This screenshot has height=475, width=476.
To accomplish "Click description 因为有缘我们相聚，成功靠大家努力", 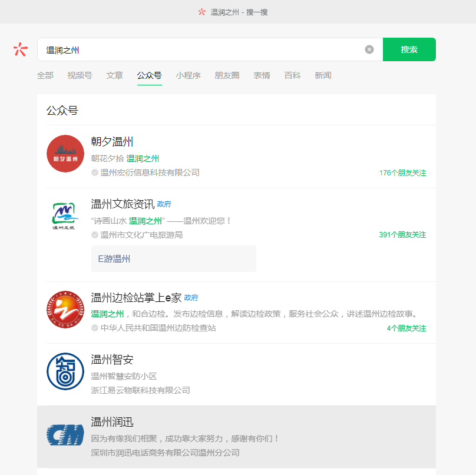I will (x=185, y=439).
